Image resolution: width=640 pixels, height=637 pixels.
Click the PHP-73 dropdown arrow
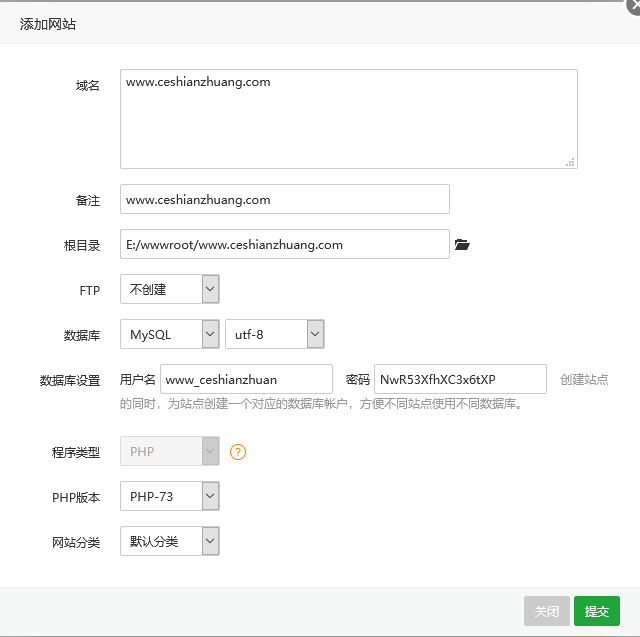[211, 496]
